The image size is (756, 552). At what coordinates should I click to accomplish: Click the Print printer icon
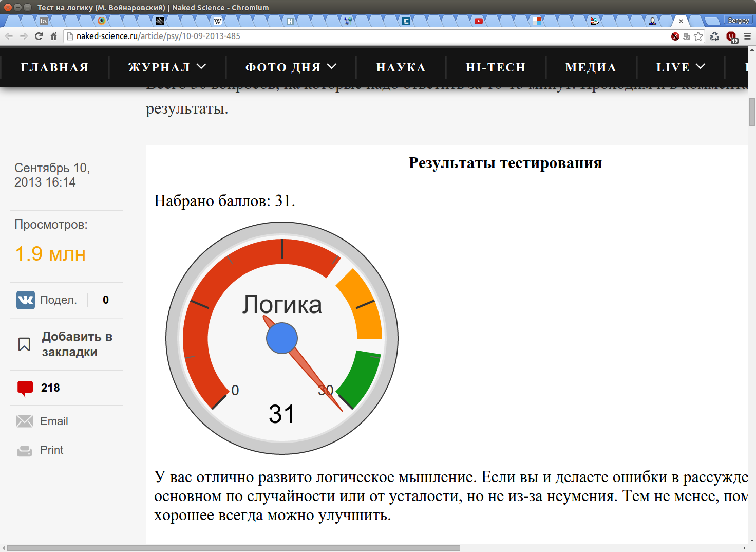click(x=25, y=451)
